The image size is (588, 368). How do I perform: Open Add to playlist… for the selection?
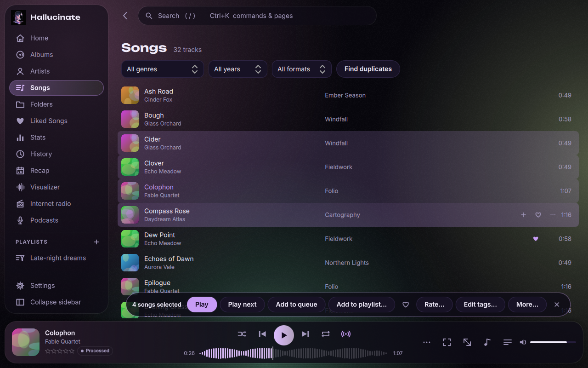pyautogui.click(x=362, y=305)
